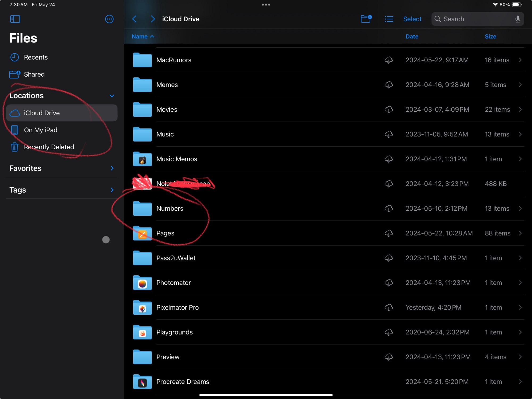
Task: Open the Photomator folder icon
Action: (142, 282)
